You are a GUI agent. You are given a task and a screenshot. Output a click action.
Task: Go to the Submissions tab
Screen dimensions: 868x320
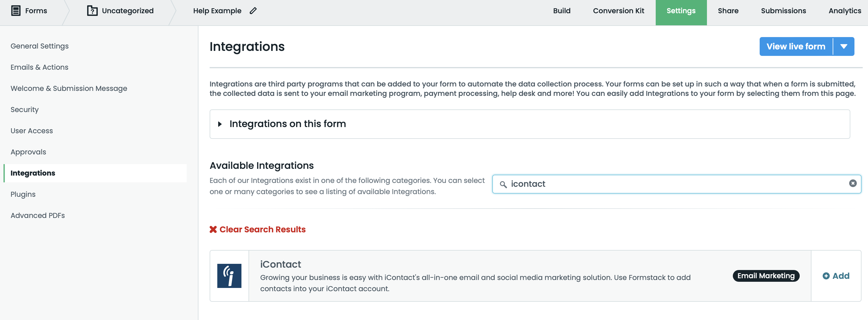click(783, 11)
